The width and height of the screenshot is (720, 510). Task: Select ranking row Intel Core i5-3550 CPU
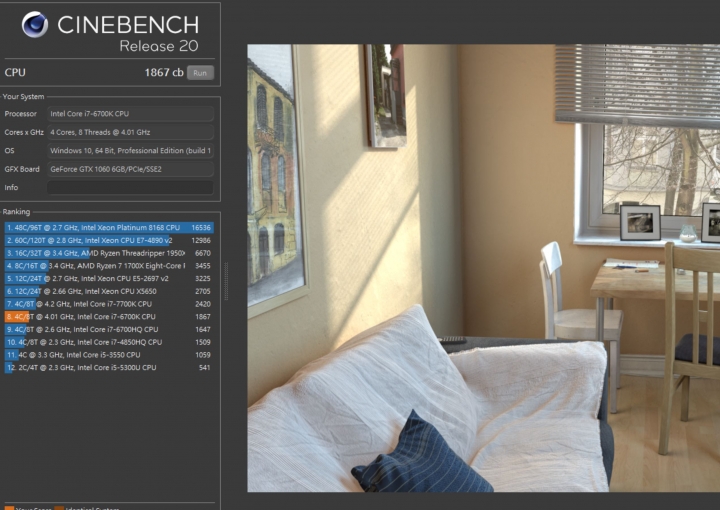pyautogui.click(x=109, y=355)
